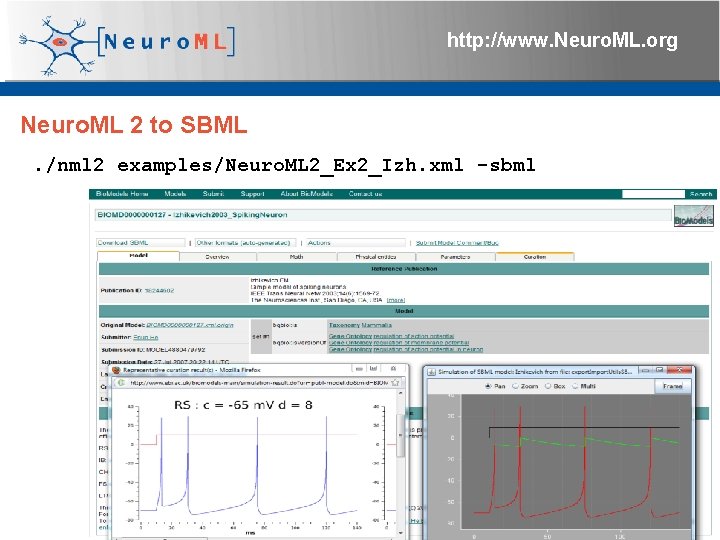
Task: Close the Representative curation result Firefox popup
Action: tap(393, 368)
